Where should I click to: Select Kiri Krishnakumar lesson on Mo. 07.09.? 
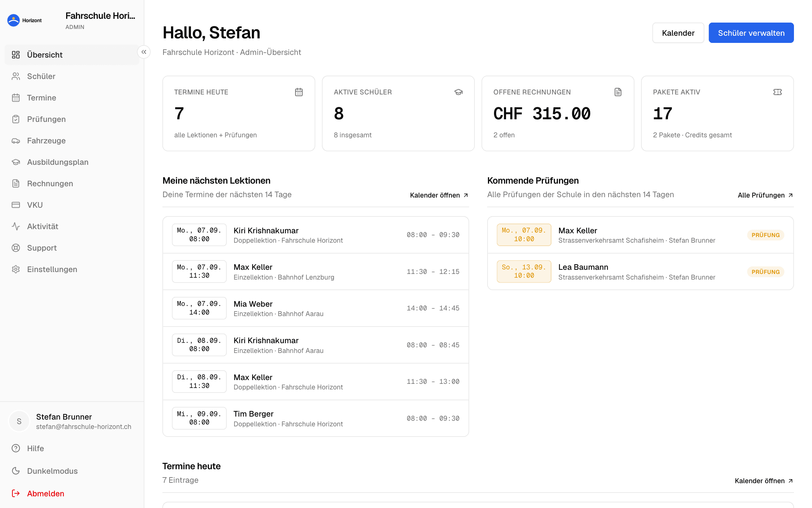[x=316, y=235]
